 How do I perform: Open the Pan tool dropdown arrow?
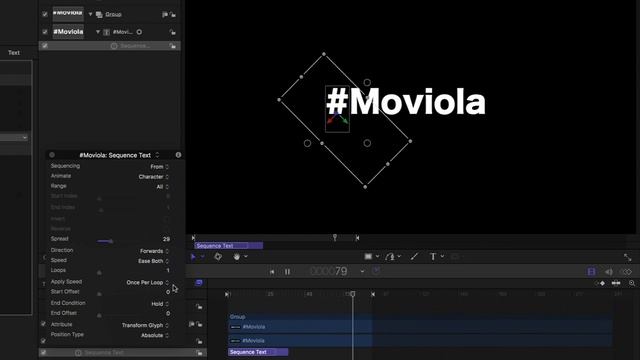pos(246,256)
